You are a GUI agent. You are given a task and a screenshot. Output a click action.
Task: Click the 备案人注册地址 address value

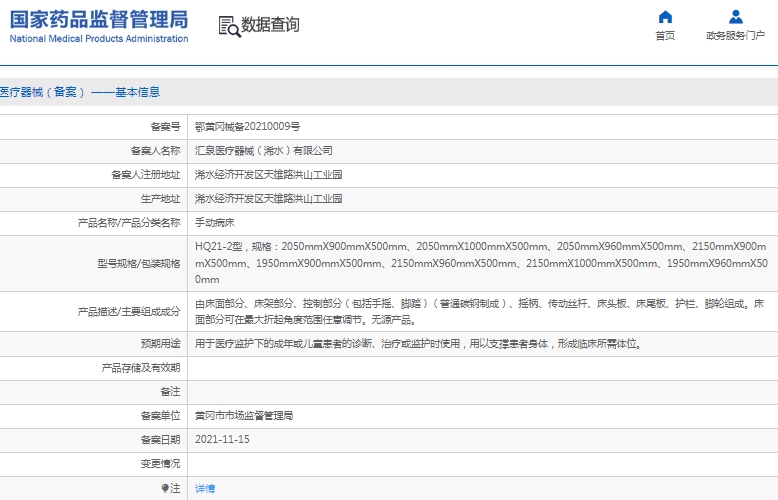coord(268,175)
